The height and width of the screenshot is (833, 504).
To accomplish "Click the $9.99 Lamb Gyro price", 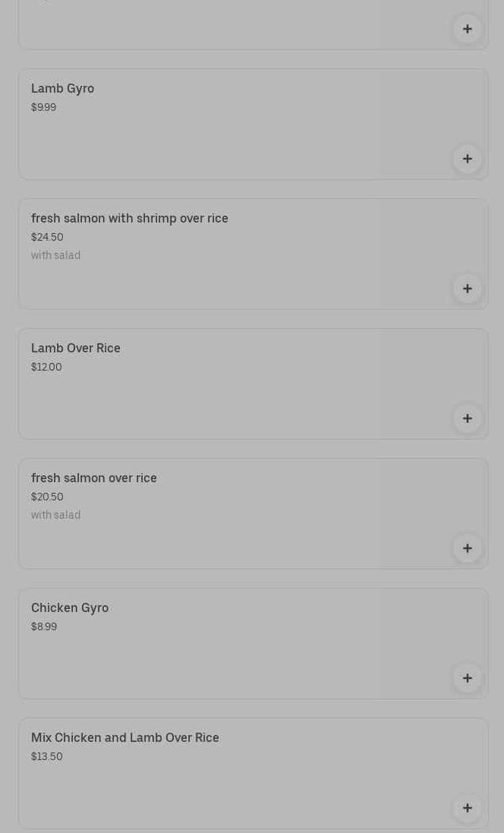I will (44, 108).
